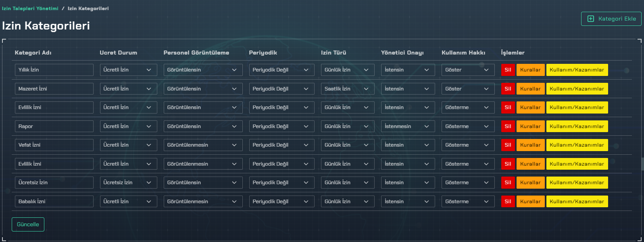Viewport: 644px width, 242px height.
Task: Click the Babalık İzni name input field
Action: [x=54, y=202]
